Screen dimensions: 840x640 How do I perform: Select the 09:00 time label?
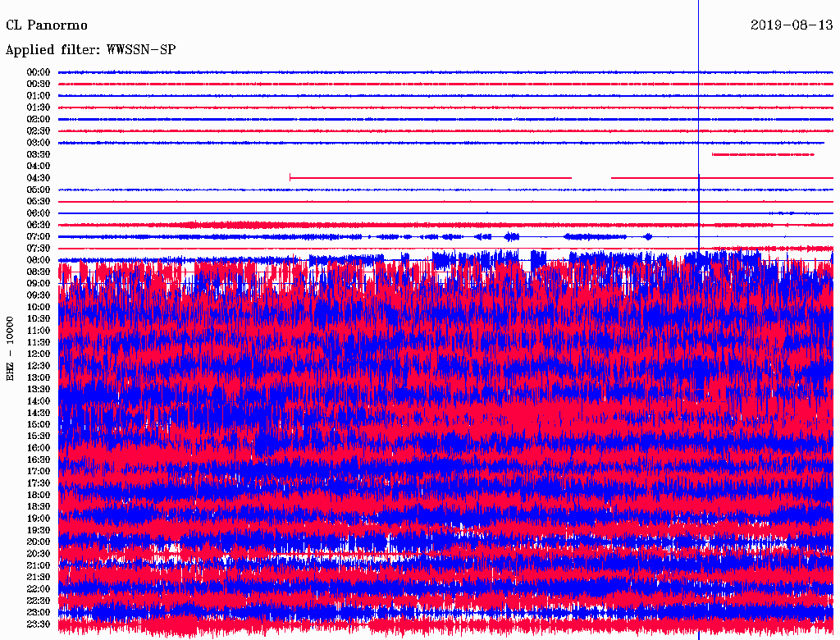(x=39, y=284)
